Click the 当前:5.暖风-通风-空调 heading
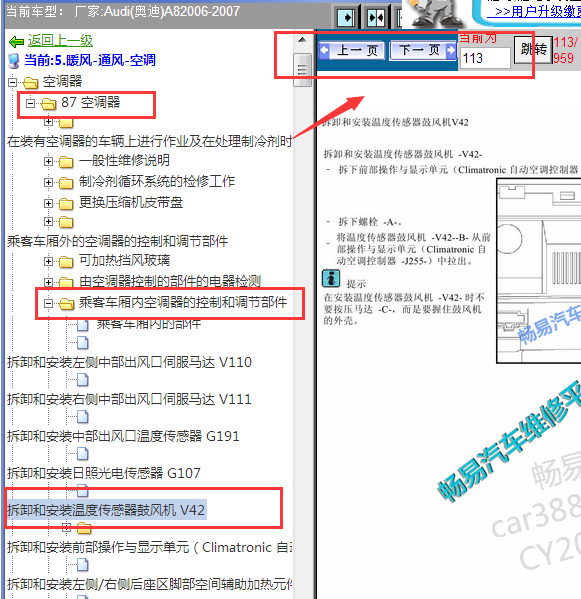This screenshot has height=599, width=581. coord(90,60)
